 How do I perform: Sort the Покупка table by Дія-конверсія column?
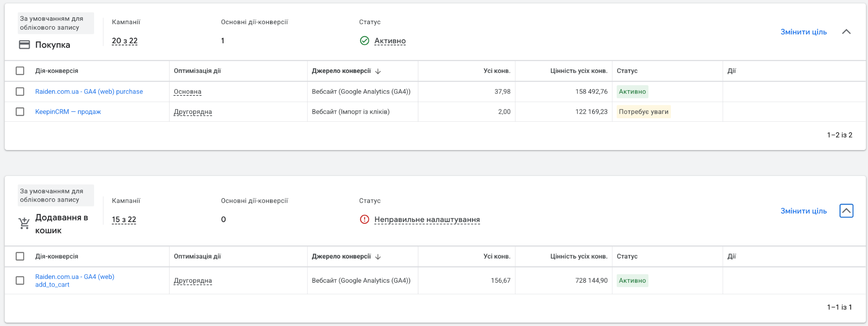pyautogui.click(x=57, y=71)
